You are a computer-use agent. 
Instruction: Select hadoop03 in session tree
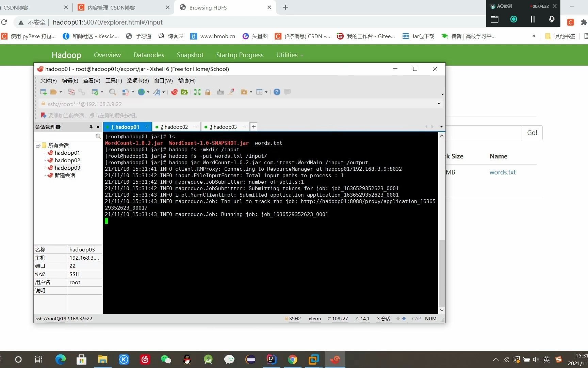tap(67, 168)
